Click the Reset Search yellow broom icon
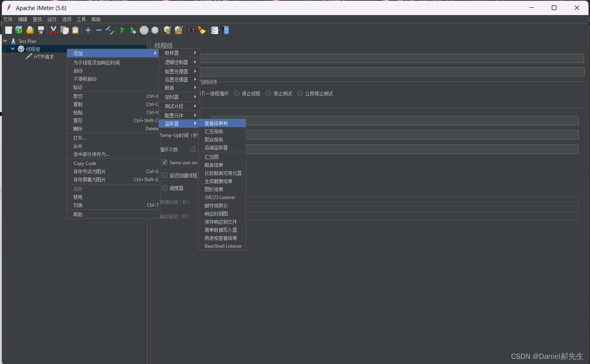The width and height of the screenshot is (590, 364). 202,30
